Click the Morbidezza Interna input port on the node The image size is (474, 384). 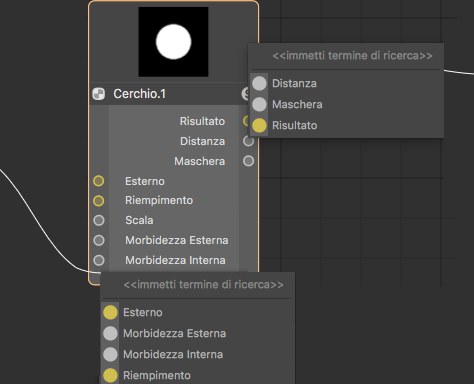(99, 260)
